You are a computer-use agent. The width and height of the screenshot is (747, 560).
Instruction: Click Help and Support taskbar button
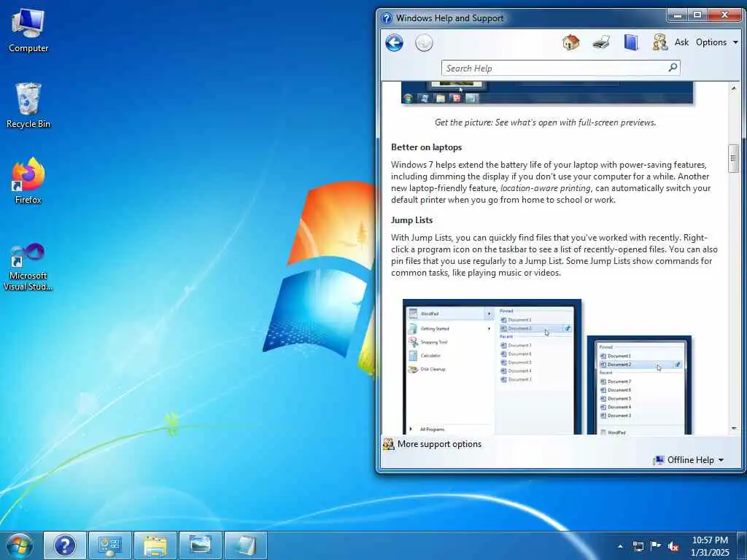(65, 545)
